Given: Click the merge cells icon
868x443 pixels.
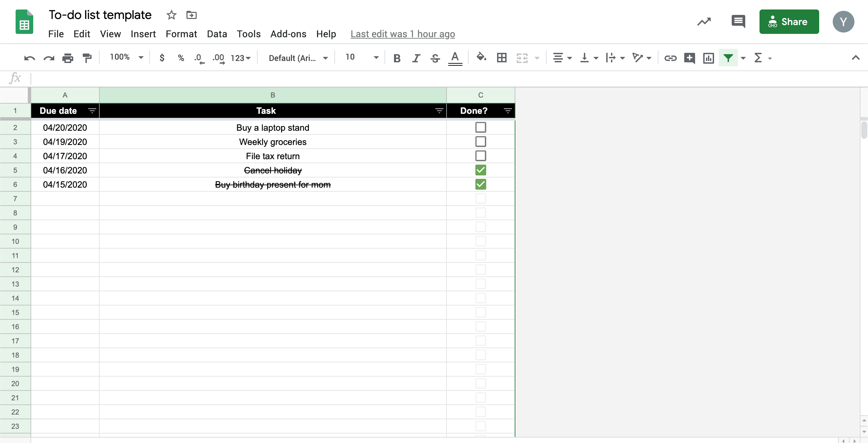Looking at the screenshot, I should tap(521, 57).
